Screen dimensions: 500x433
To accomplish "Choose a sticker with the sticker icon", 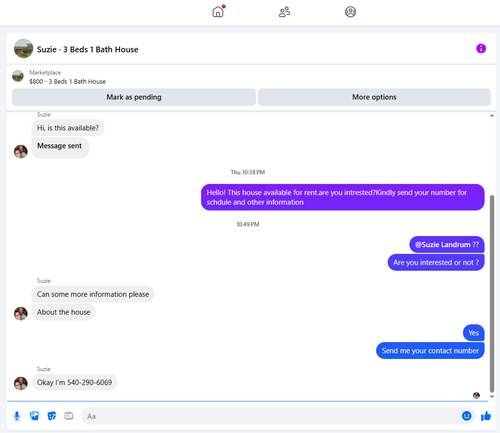I will point(52,416).
